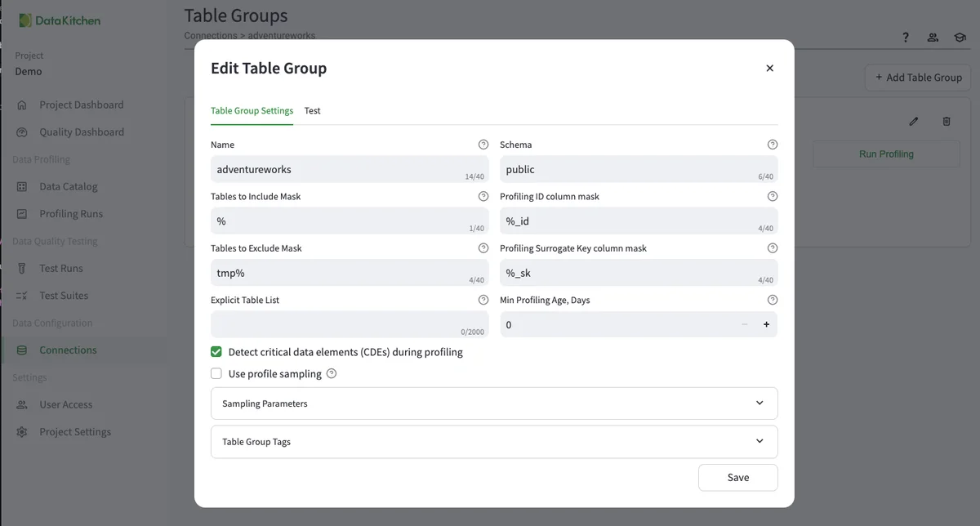The image size is (980, 526).
Task: Close the Edit Table Group dialog
Action: coord(769,69)
